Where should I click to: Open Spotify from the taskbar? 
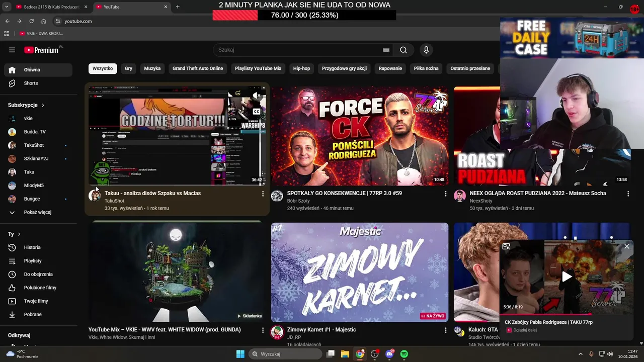[404, 354]
